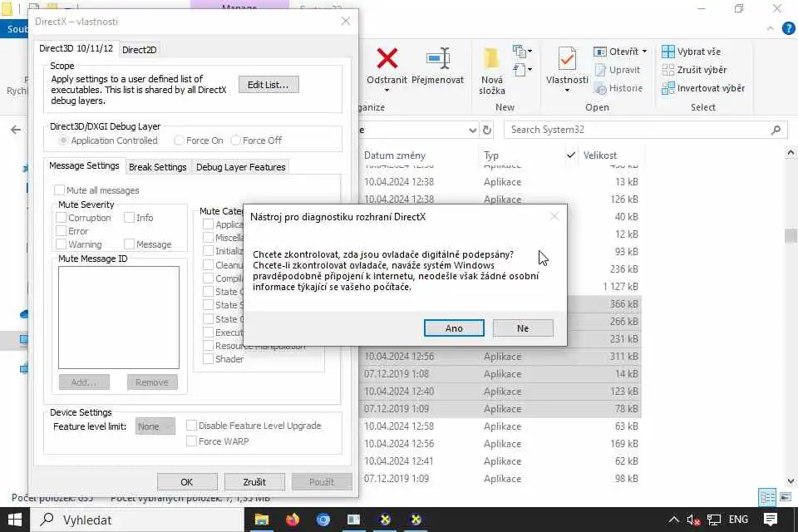The height and width of the screenshot is (532, 798).
Task: Toggle Shader category checkbox
Action: [x=208, y=359]
